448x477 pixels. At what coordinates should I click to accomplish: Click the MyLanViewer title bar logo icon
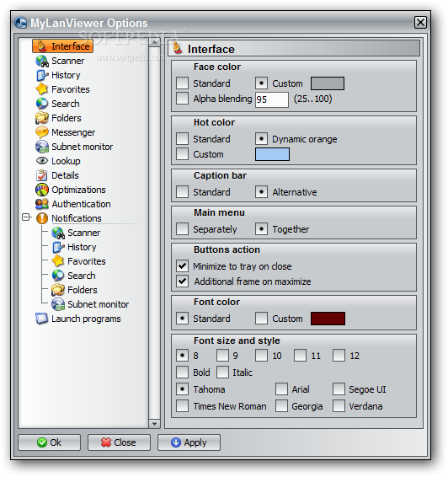(x=21, y=23)
